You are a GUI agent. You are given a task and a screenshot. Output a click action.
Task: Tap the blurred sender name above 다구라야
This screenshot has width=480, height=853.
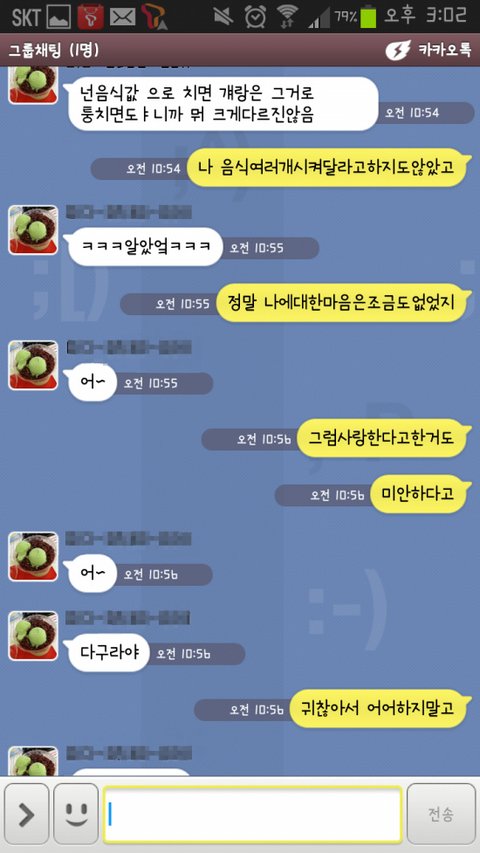point(128,618)
